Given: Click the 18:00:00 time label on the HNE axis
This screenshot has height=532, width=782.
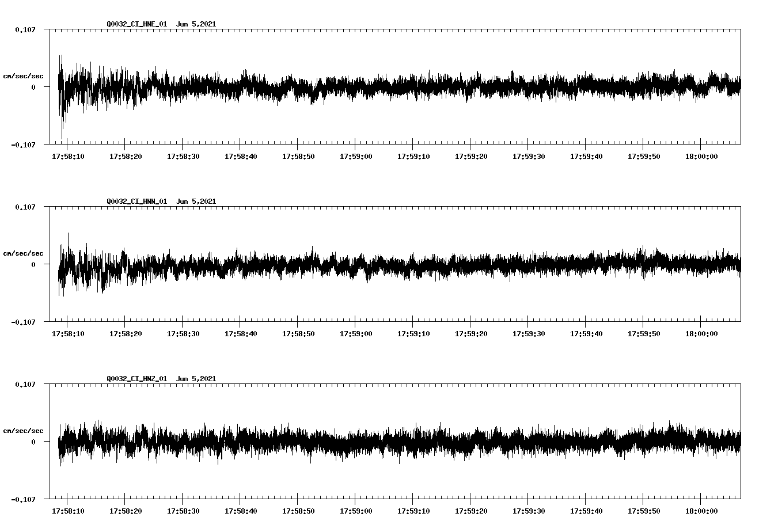Looking at the screenshot, I should [x=701, y=156].
